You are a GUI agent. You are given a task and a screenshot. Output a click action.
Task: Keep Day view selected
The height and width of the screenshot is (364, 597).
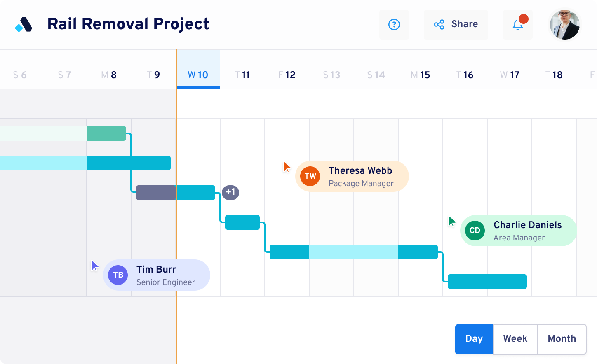click(474, 339)
